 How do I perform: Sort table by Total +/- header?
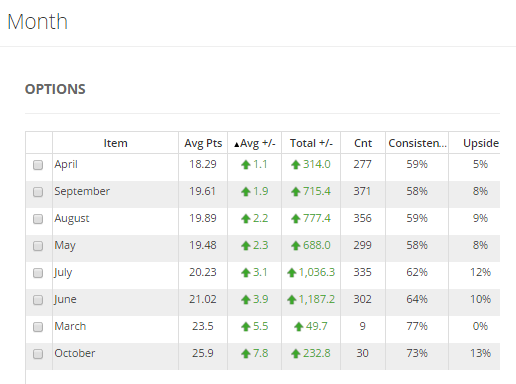coord(311,143)
